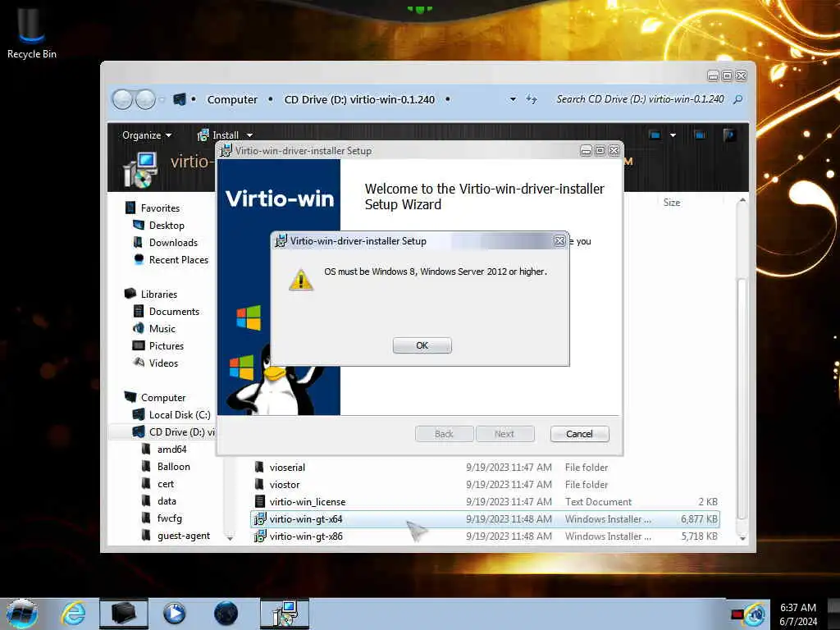Open Windows Media Player from the taskbar
The image size is (840, 630).
point(174,614)
